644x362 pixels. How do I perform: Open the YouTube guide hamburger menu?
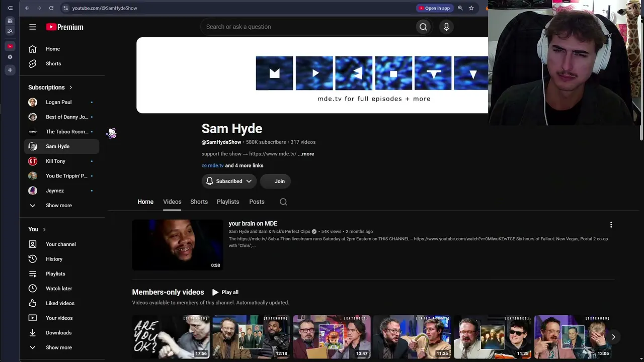(33, 27)
